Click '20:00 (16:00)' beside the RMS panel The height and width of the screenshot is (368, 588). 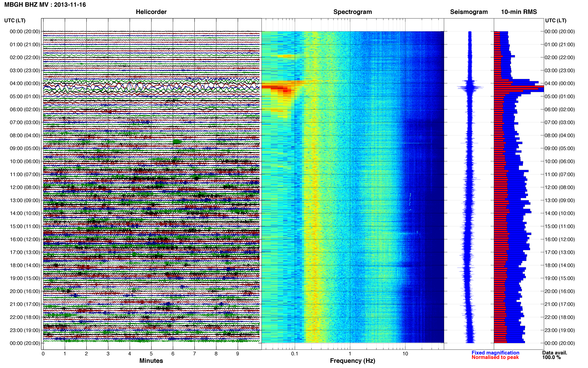pyautogui.click(x=560, y=291)
